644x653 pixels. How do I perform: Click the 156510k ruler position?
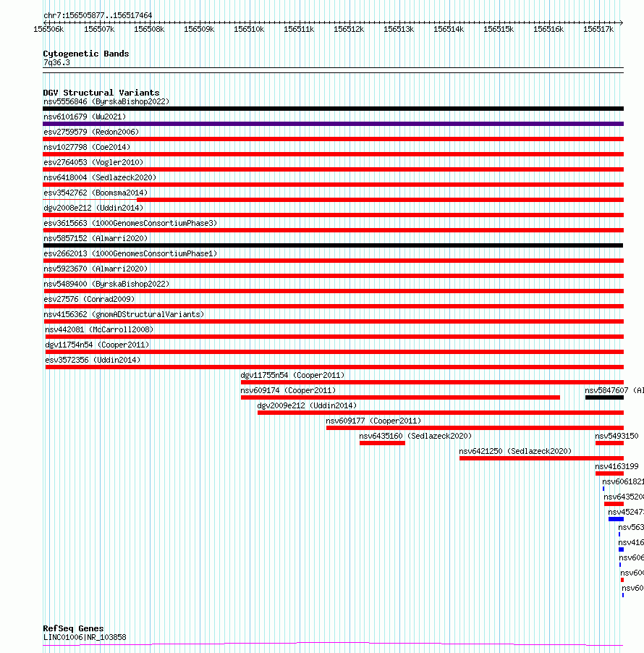(x=249, y=29)
